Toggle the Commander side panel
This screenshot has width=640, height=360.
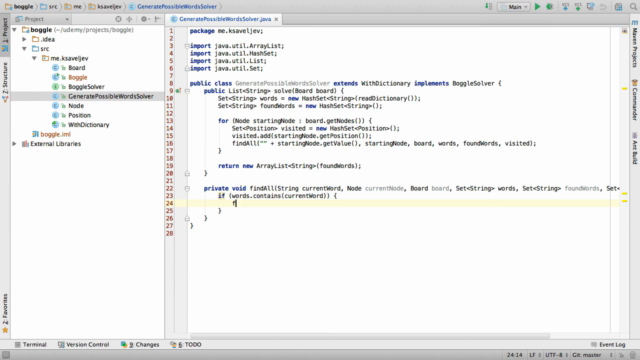pos(635,100)
